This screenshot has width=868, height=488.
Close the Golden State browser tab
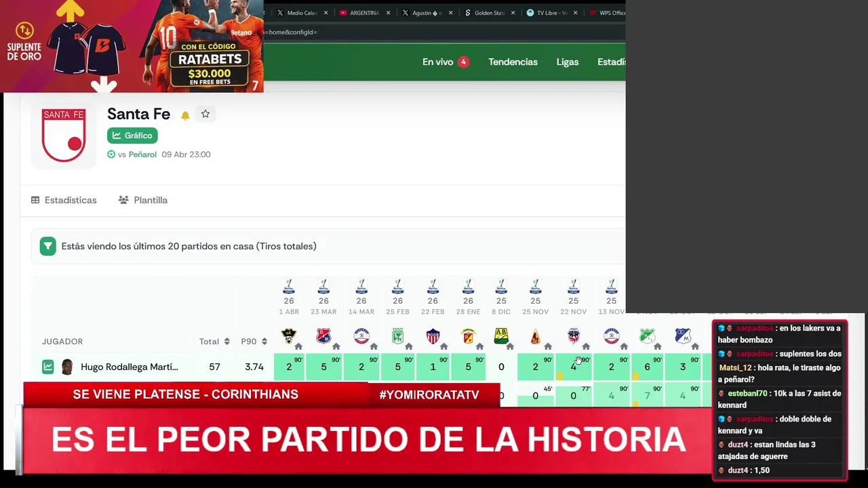pos(513,13)
